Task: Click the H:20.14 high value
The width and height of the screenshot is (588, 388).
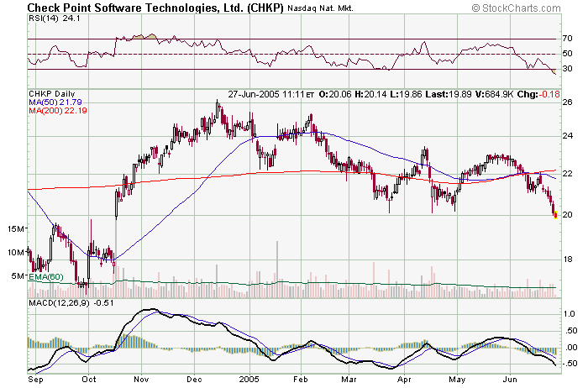Action: pos(370,94)
